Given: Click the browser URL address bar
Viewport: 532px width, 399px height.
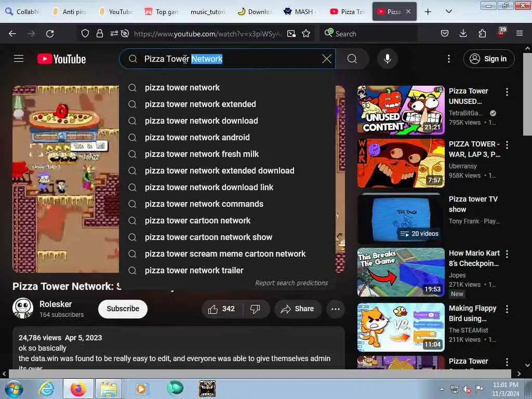Looking at the screenshot, I should pos(208,34).
